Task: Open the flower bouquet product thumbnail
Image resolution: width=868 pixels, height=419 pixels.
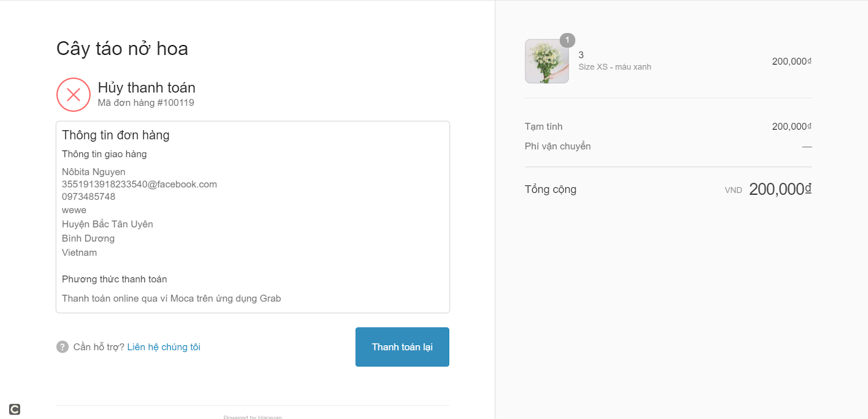Action: 547,61
